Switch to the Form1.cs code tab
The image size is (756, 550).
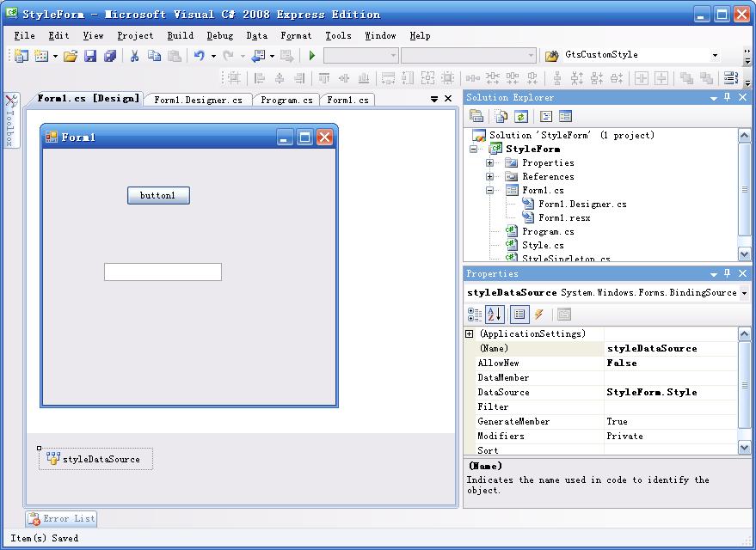pos(347,100)
